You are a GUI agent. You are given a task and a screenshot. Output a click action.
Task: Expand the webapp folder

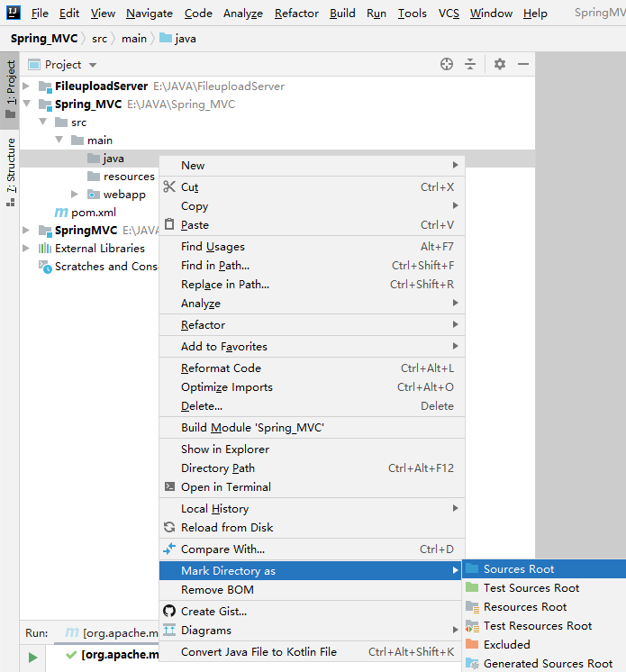click(x=75, y=195)
